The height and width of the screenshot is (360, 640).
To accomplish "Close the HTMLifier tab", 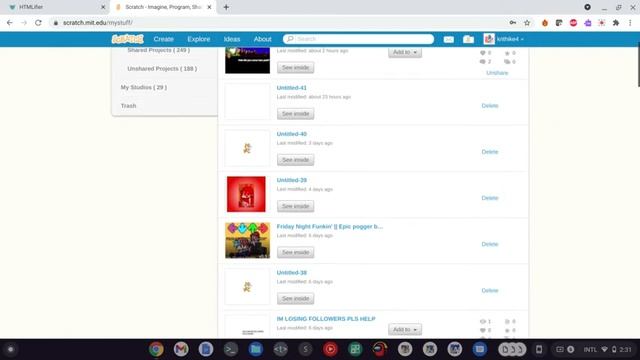I will point(103,7).
